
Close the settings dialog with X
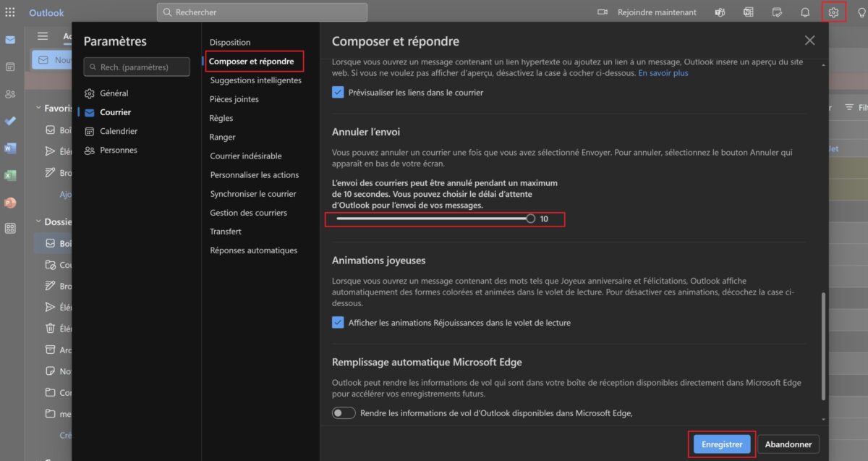pos(809,41)
